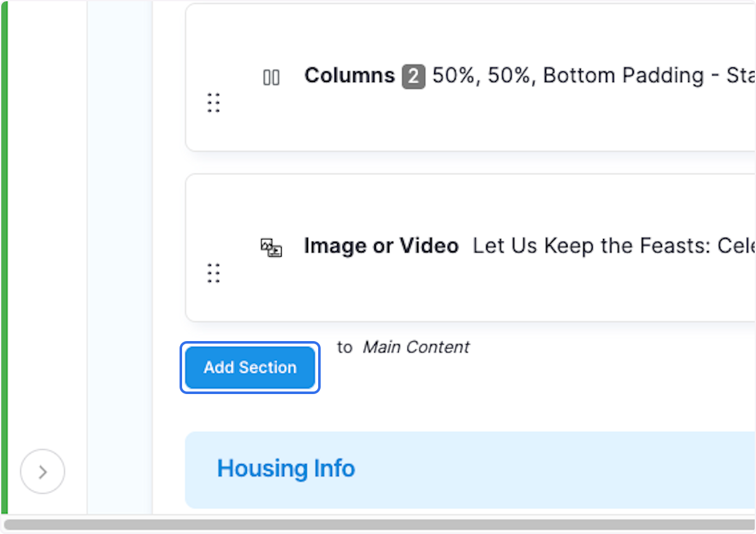The width and height of the screenshot is (756, 534).
Task: Click the drag handle on the Image or Video section
Action: click(x=213, y=272)
